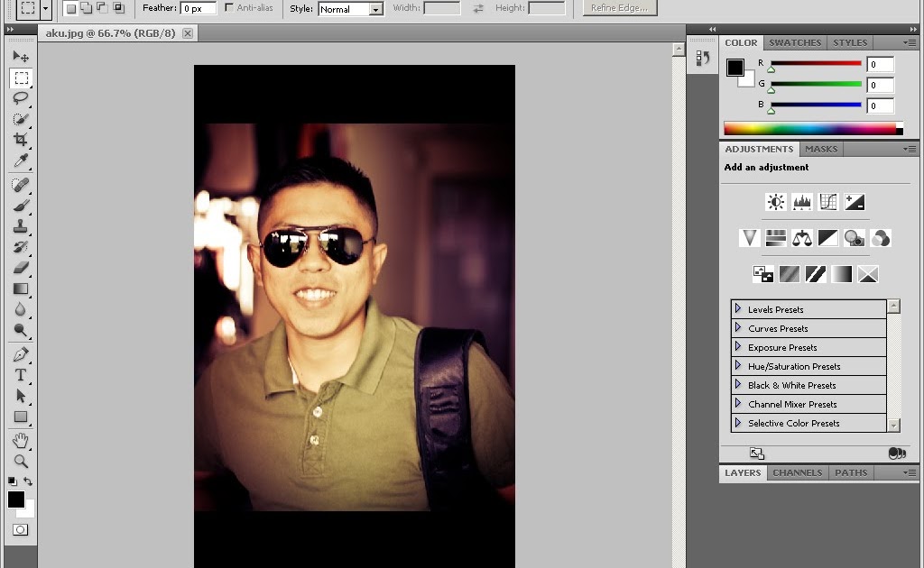Image resolution: width=924 pixels, height=568 pixels.
Task: Switch to the Channels tab
Action: coord(798,472)
